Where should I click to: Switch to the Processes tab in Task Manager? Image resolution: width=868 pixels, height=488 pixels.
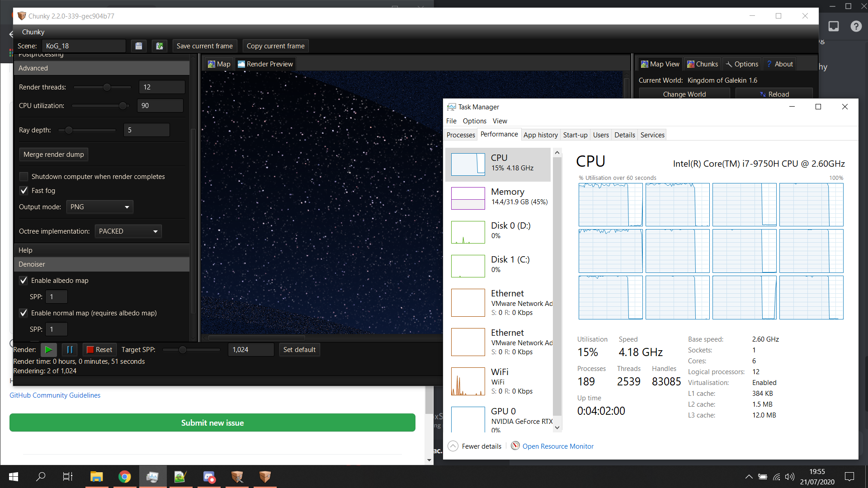point(460,134)
